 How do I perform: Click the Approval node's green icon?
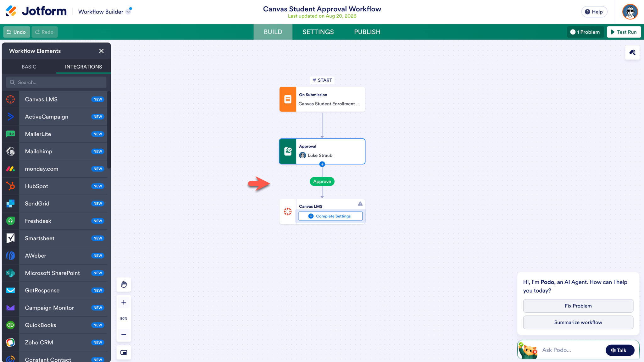(x=288, y=151)
